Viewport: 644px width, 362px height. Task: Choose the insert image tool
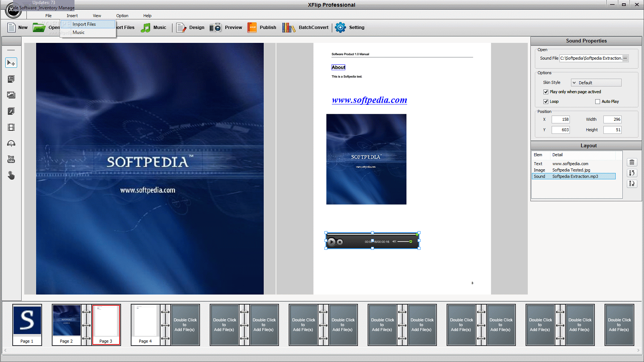coord(11,95)
